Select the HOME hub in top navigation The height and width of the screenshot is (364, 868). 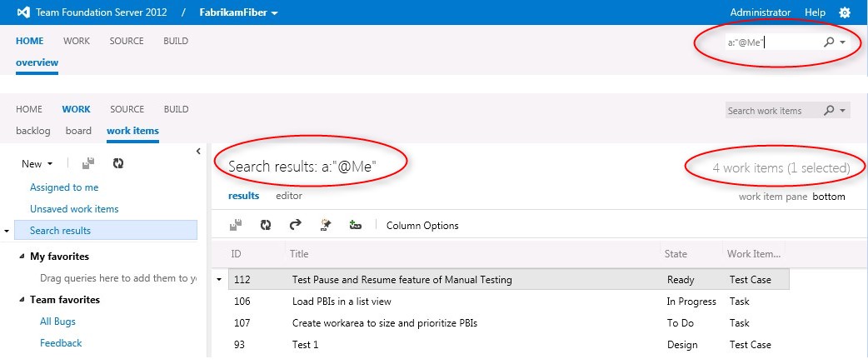click(x=29, y=41)
